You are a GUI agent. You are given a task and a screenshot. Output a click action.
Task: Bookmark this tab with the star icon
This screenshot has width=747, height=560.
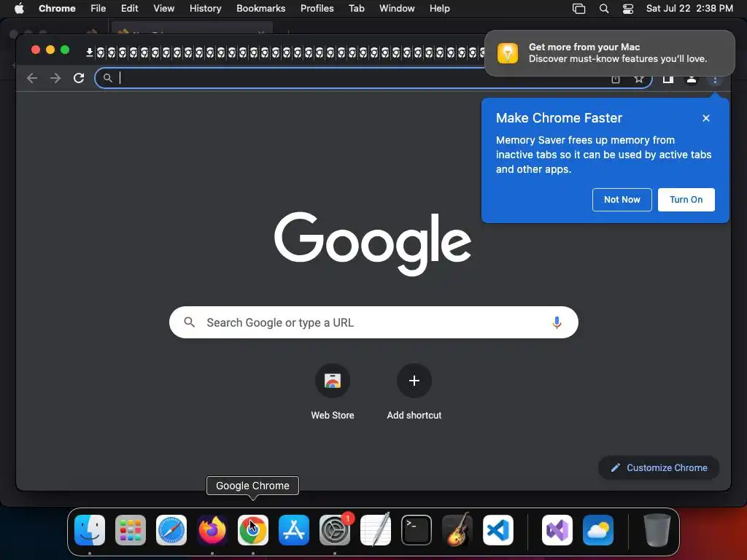pos(639,79)
